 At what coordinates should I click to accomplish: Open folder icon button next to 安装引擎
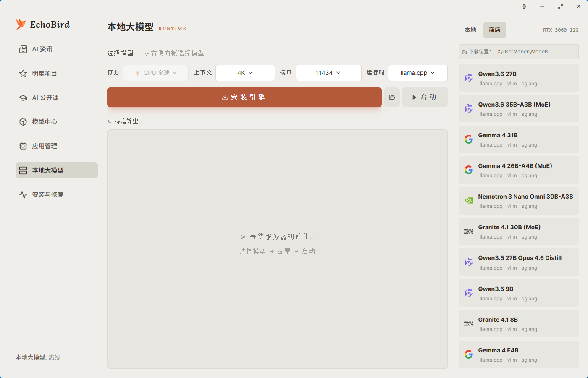click(x=392, y=97)
